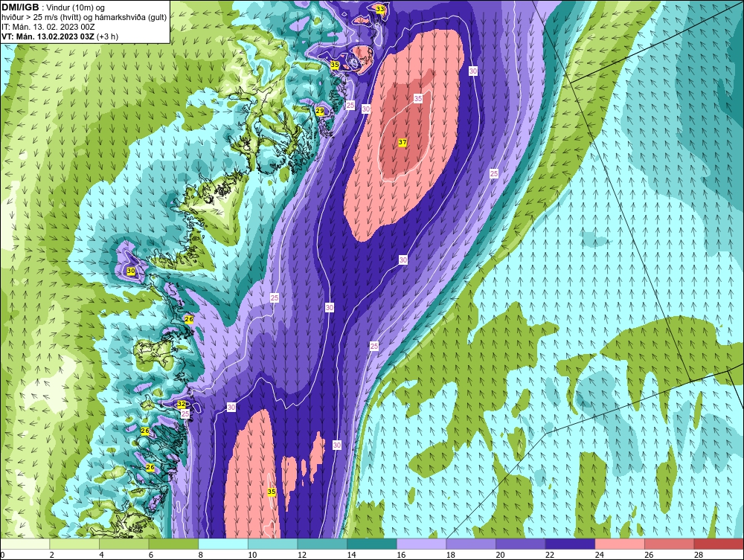Pick the 24–26 m/s light pink legend swatch

pyautogui.click(x=620, y=544)
